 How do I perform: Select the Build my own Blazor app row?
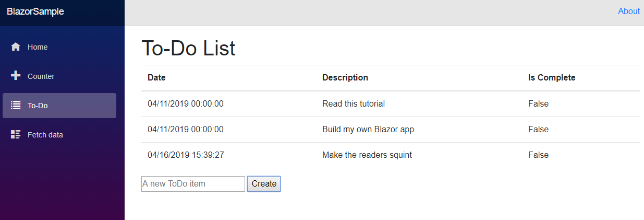(x=391, y=129)
